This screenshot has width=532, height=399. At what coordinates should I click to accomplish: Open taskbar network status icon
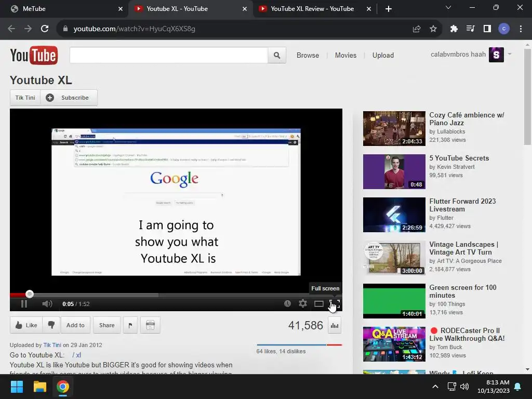click(x=451, y=387)
